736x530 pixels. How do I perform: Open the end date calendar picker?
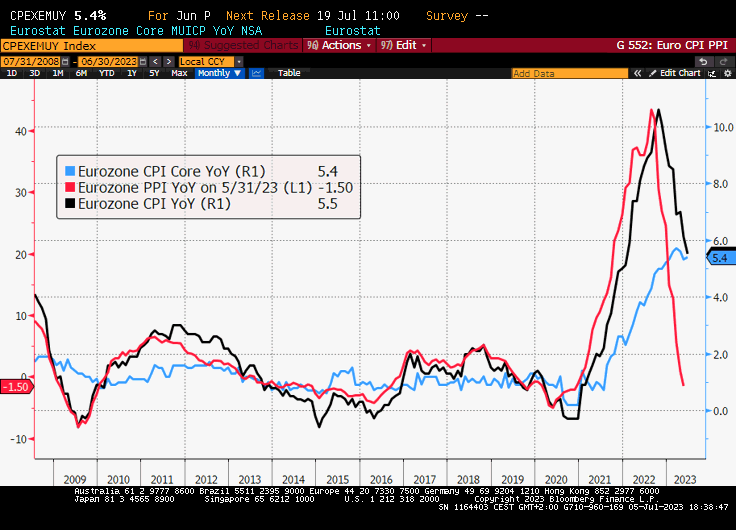pos(143,61)
